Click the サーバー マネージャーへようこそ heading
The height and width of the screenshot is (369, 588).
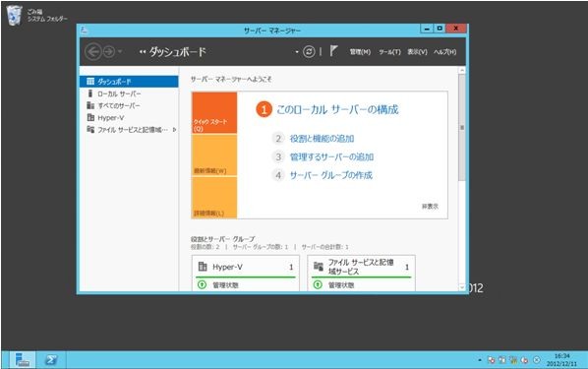tap(231, 79)
